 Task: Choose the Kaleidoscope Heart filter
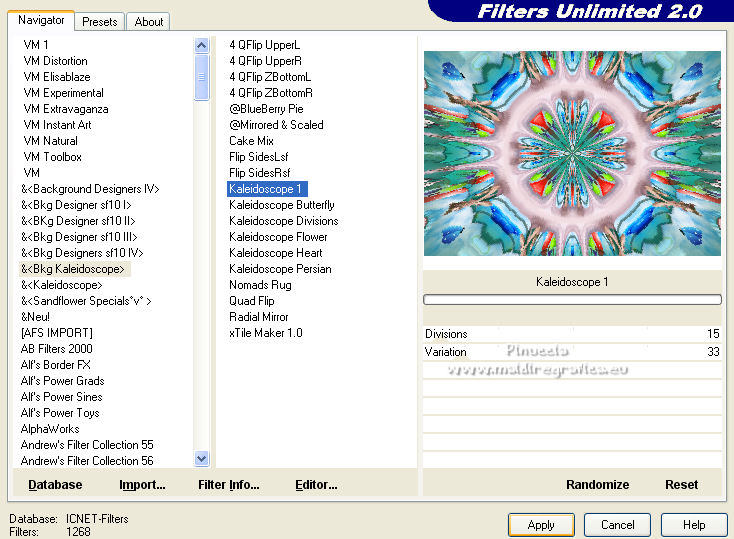point(276,253)
